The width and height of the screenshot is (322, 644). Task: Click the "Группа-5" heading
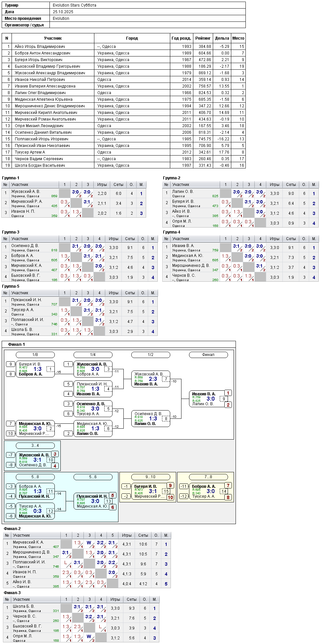pyautogui.click(x=11, y=286)
